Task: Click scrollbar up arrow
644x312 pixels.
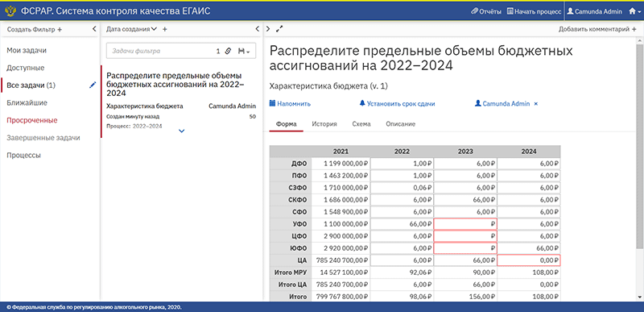Action: coord(640,41)
